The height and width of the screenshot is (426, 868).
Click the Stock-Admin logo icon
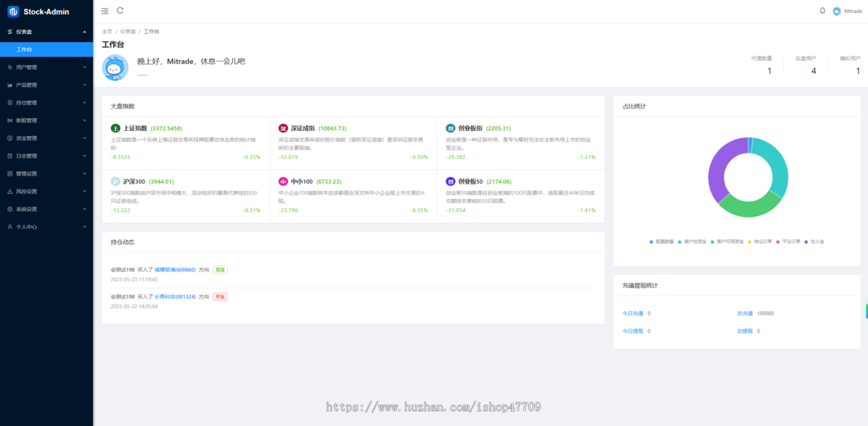click(12, 12)
